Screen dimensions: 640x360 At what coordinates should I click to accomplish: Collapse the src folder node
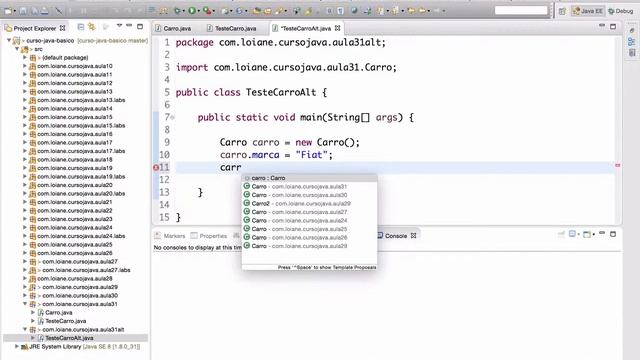tap(17, 49)
